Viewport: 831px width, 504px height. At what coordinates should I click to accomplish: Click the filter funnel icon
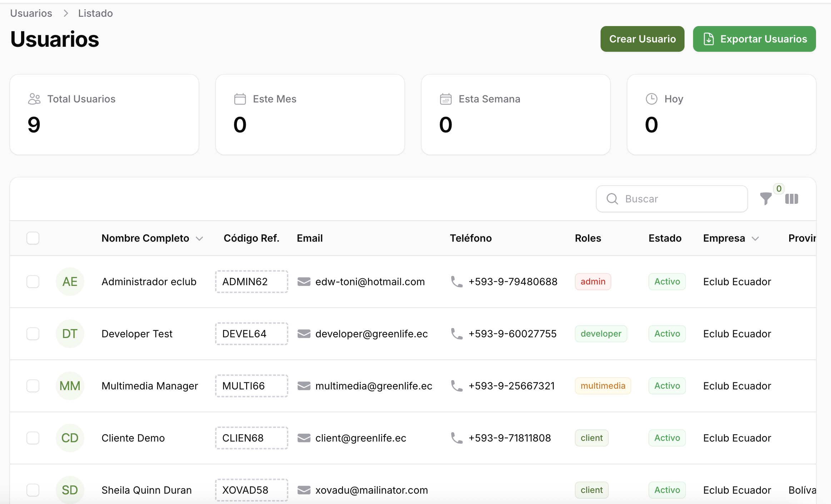coord(765,198)
